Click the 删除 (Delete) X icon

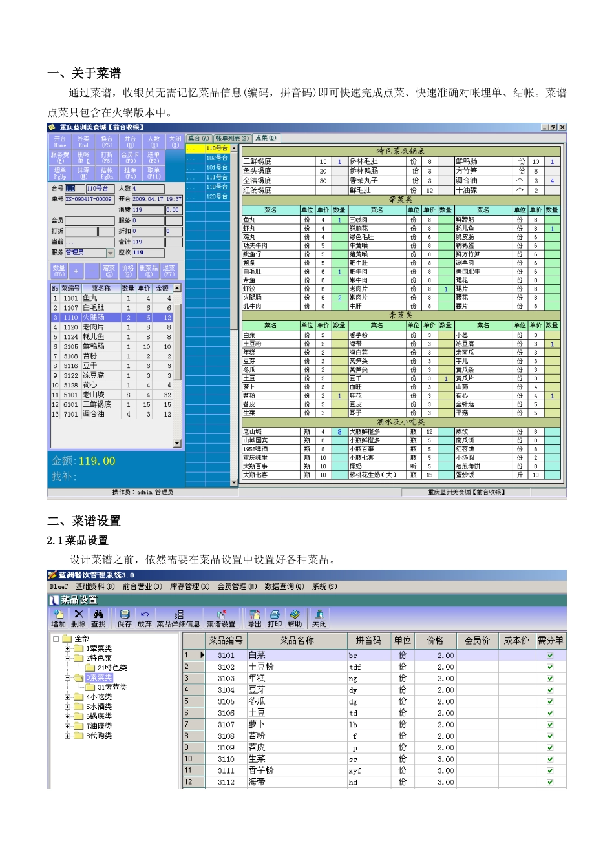pyautogui.click(x=78, y=618)
